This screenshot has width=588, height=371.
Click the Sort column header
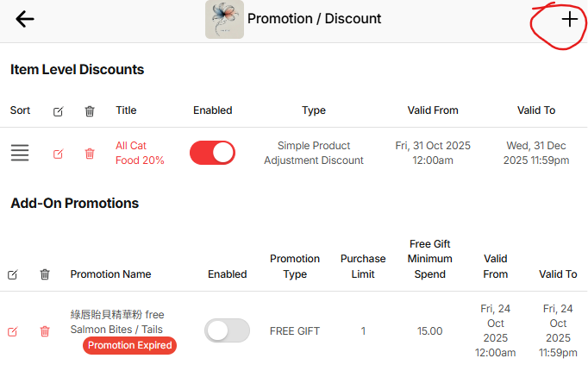click(20, 110)
